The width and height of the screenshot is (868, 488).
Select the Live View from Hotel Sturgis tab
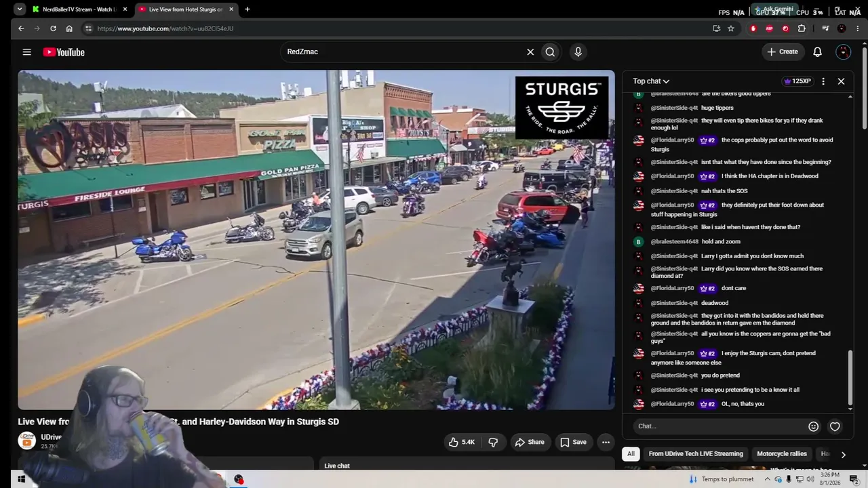point(185,9)
